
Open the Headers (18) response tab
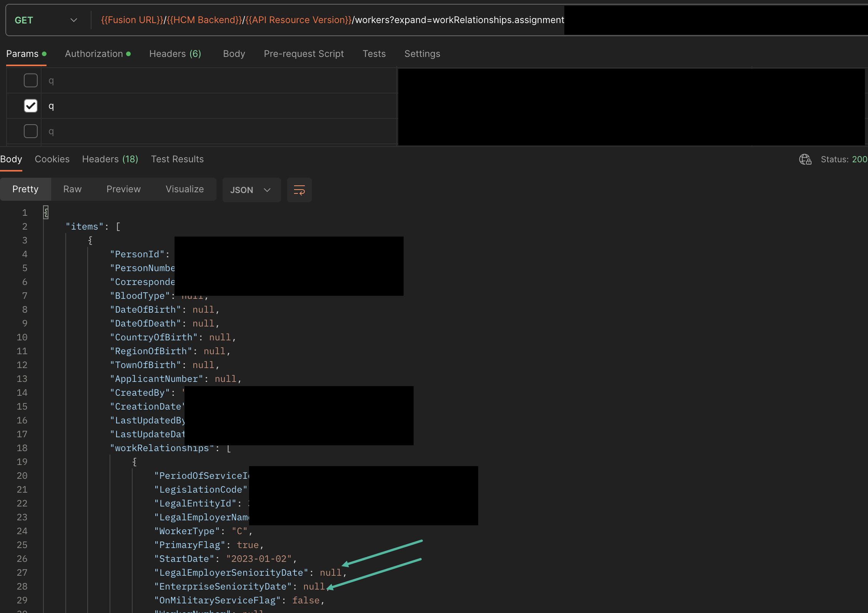[x=110, y=159]
